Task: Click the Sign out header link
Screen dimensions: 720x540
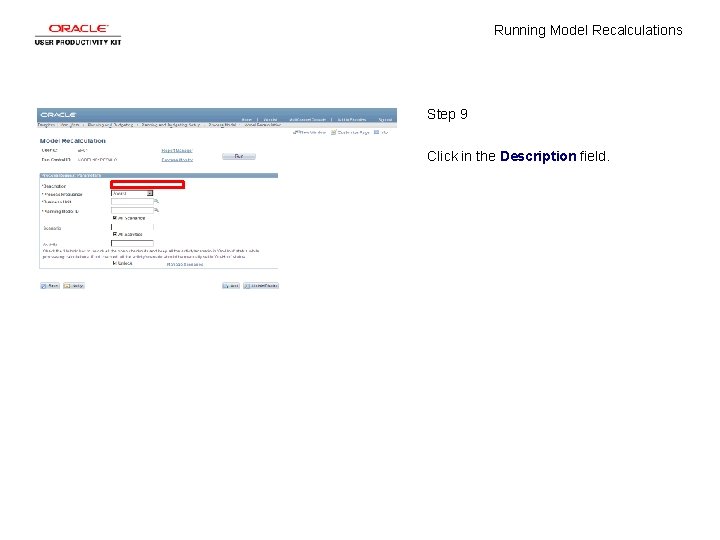Action: 385,119
